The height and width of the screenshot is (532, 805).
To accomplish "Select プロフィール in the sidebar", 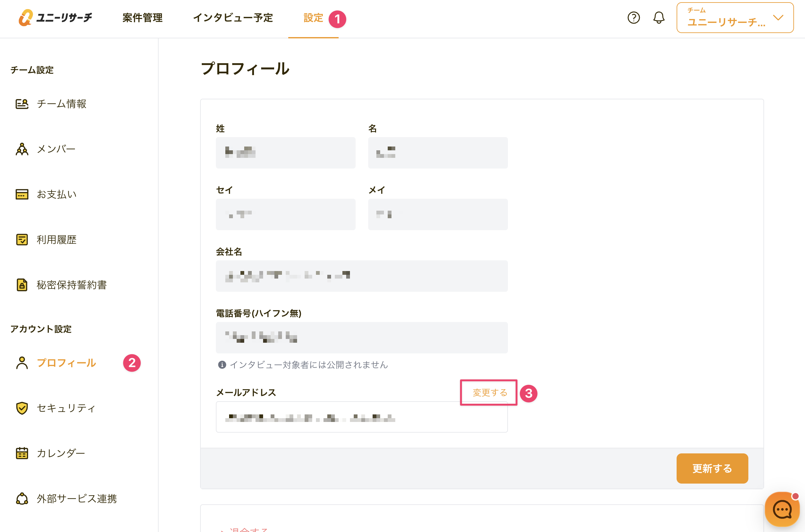I will [x=66, y=363].
